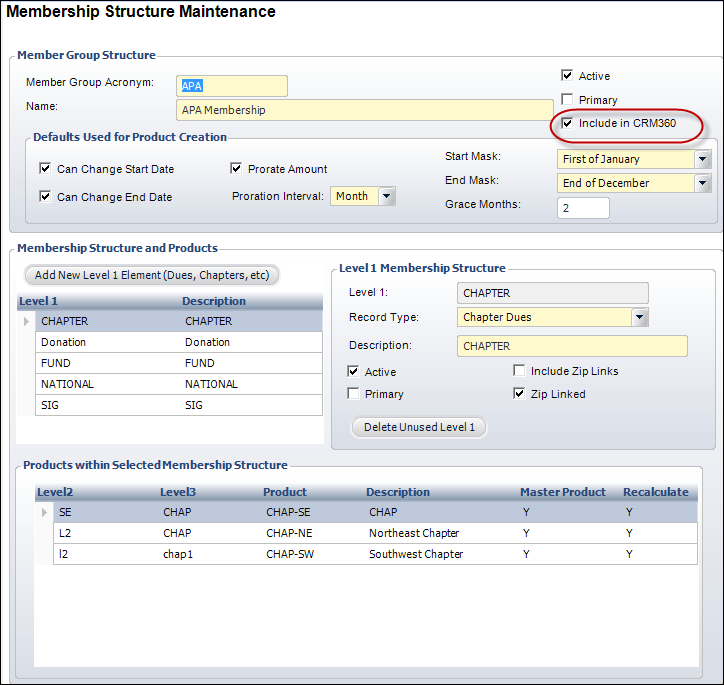
Task: Click the Description header in products table
Action: [398, 492]
